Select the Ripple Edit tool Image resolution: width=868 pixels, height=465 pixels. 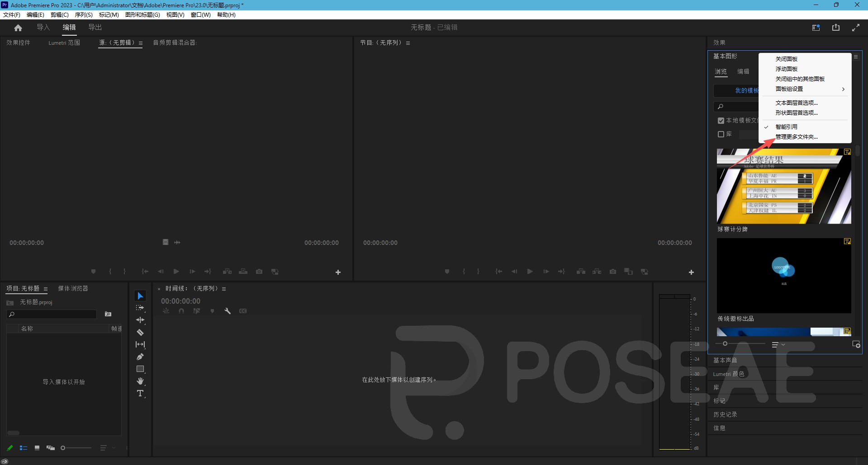(140, 320)
